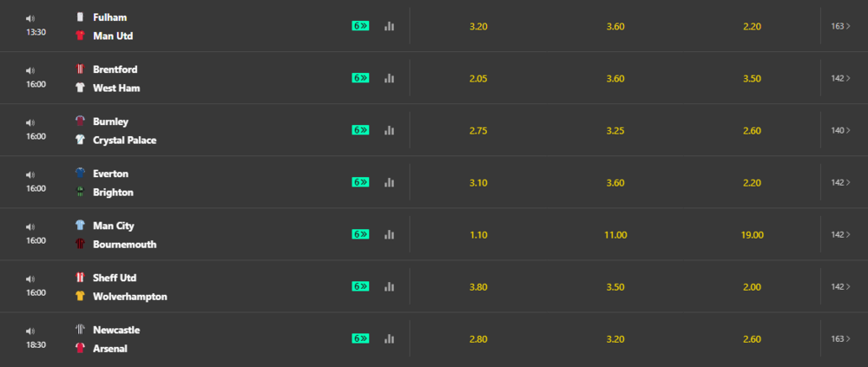Click the speaker icon for Sheff Utd match
868x367 pixels.
point(30,279)
